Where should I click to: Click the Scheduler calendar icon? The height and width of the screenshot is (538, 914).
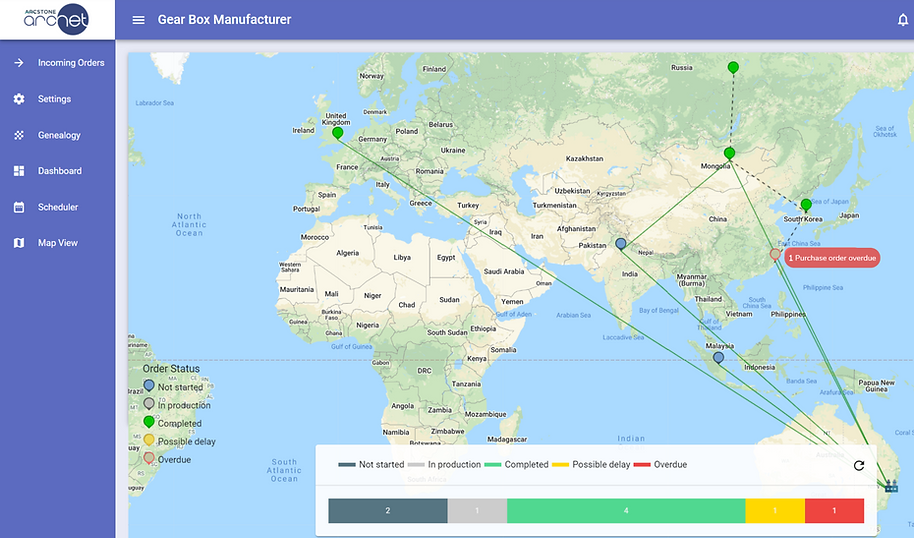(19, 207)
